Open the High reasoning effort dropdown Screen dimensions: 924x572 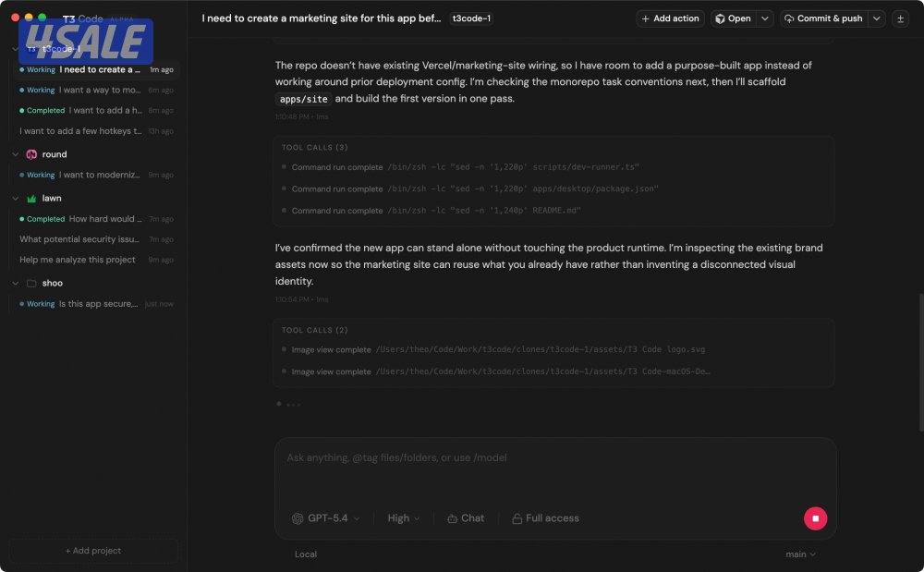pyautogui.click(x=404, y=518)
